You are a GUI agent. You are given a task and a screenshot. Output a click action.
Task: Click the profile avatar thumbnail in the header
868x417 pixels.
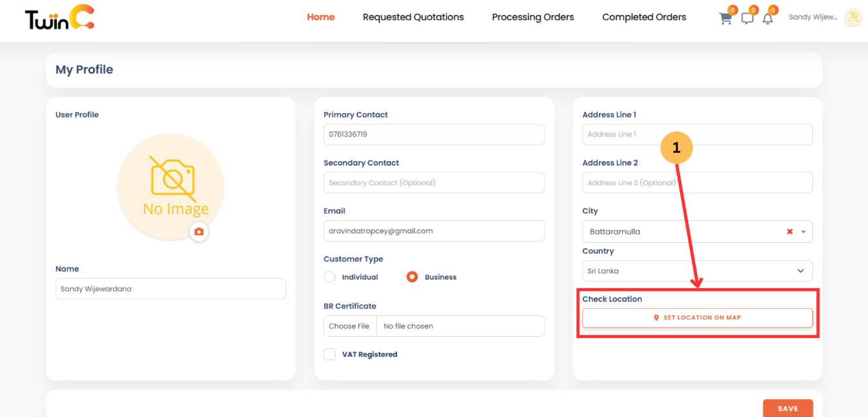coord(852,17)
